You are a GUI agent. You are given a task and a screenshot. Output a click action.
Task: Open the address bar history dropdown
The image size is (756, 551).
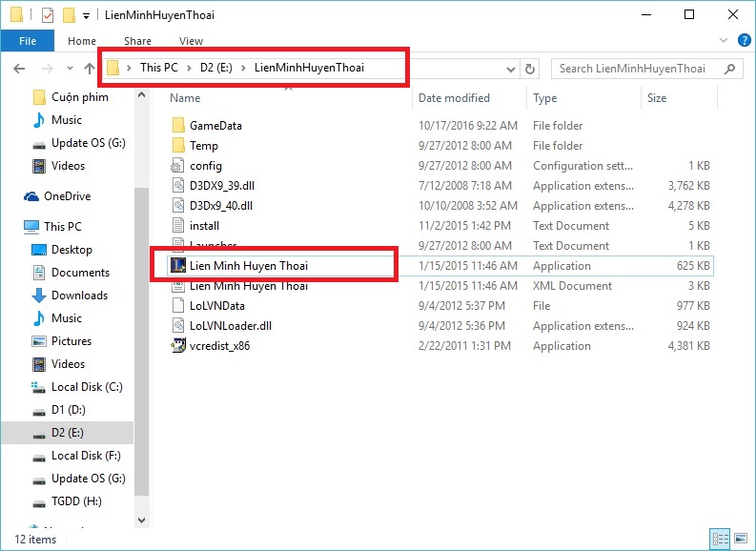click(x=511, y=70)
